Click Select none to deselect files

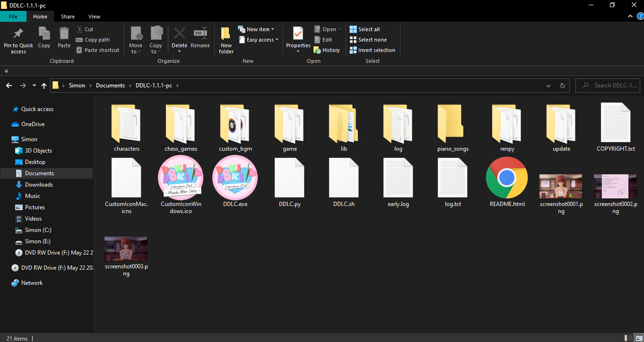tap(368, 39)
